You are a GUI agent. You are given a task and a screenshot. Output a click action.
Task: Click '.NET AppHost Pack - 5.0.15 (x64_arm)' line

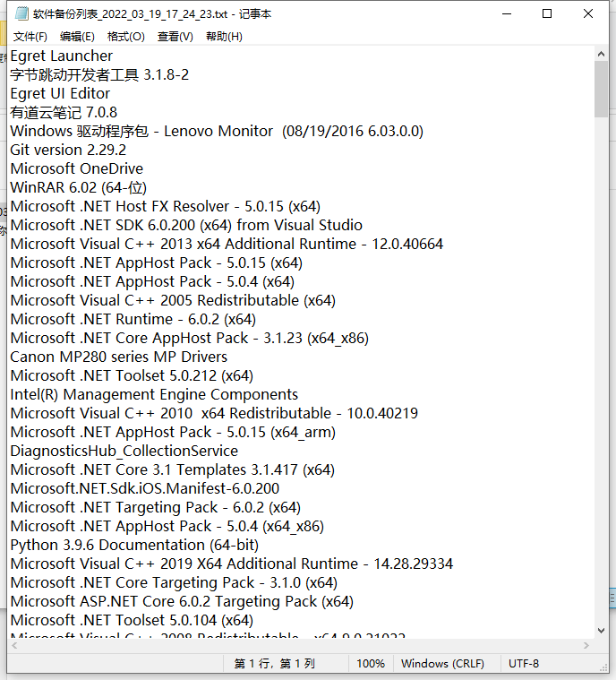point(173,432)
